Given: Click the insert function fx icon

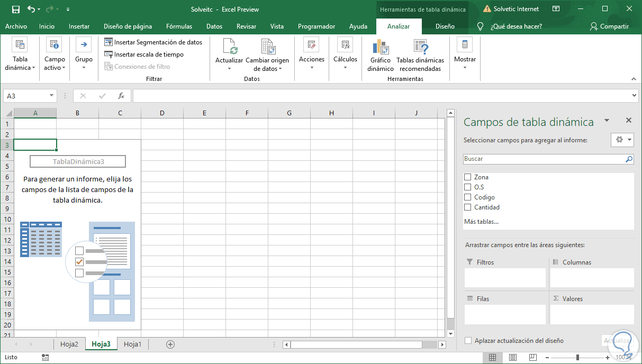Looking at the screenshot, I should coord(121,96).
